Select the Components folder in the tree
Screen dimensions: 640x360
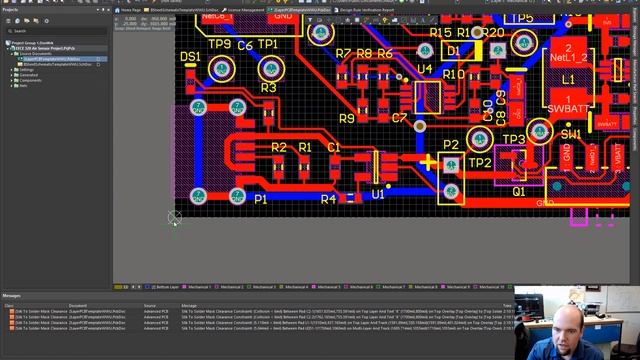tap(31, 80)
